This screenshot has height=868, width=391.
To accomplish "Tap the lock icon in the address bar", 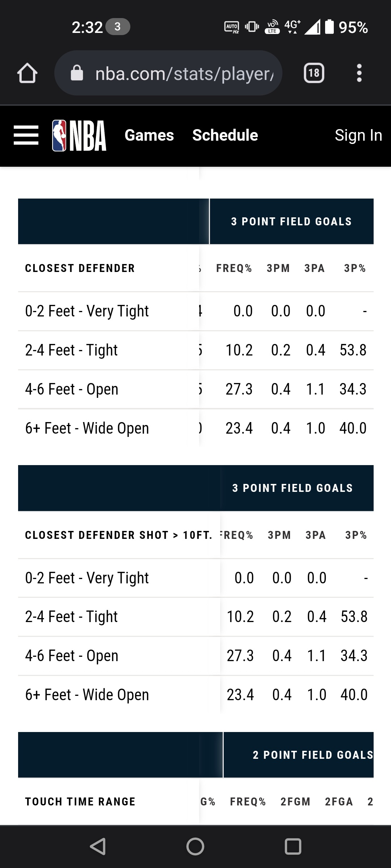I will coord(77,73).
